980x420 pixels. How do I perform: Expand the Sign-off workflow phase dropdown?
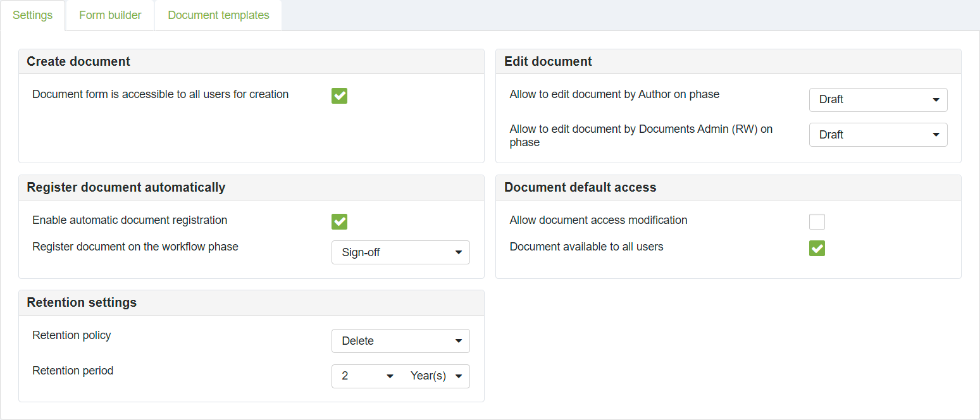click(x=400, y=252)
